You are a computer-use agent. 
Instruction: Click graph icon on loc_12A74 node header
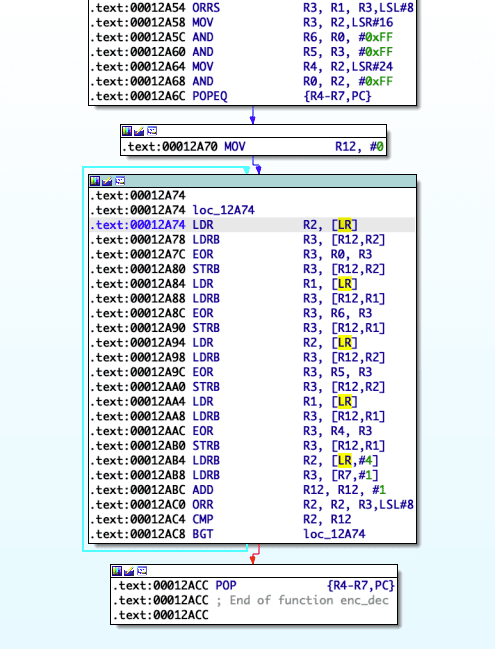click(120, 181)
